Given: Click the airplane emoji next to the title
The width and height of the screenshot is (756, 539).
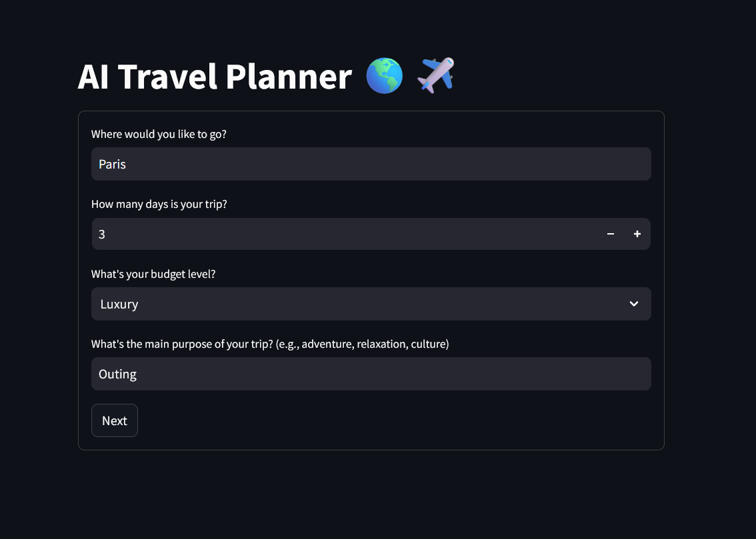Looking at the screenshot, I should (x=435, y=75).
